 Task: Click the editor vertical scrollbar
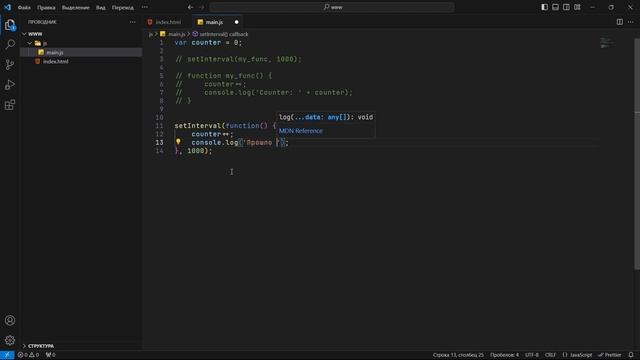[x=637, y=154]
